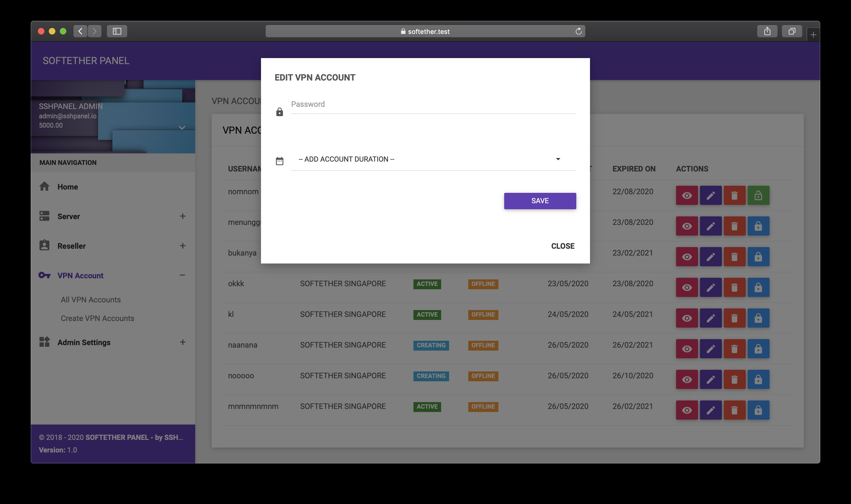Lock naanana account with lock icon
The width and height of the screenshot is (851, 504).
point(758,349)
